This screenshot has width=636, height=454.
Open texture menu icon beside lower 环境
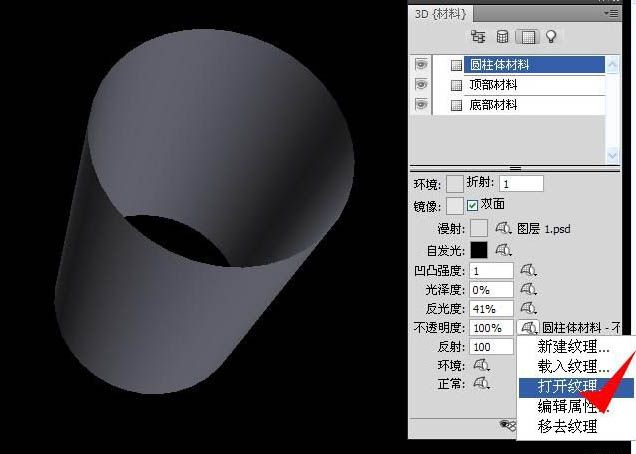[481, 365]
